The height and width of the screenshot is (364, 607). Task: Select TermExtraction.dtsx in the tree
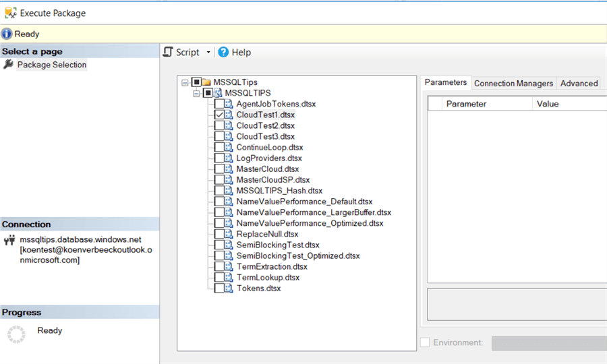coord(271,266)
